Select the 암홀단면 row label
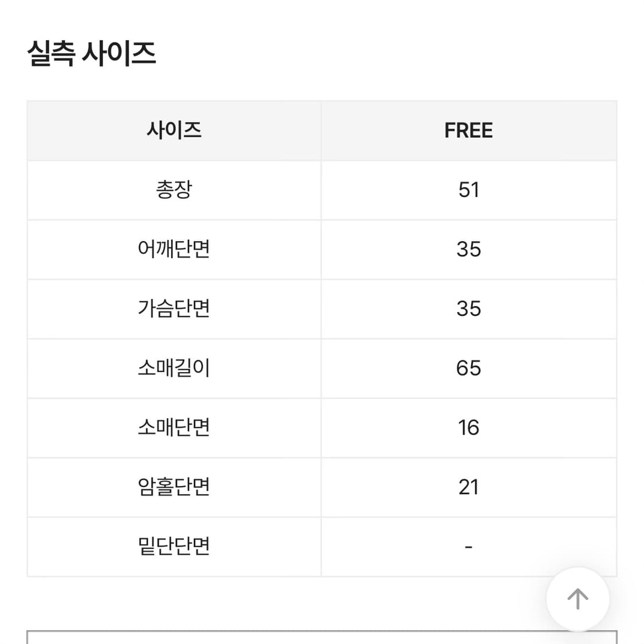This screenshot has height=644, width=644. [173, 487]
